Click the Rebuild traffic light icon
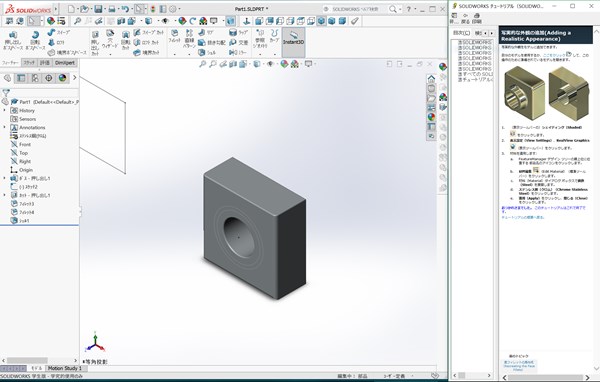 tap(153, 9)
